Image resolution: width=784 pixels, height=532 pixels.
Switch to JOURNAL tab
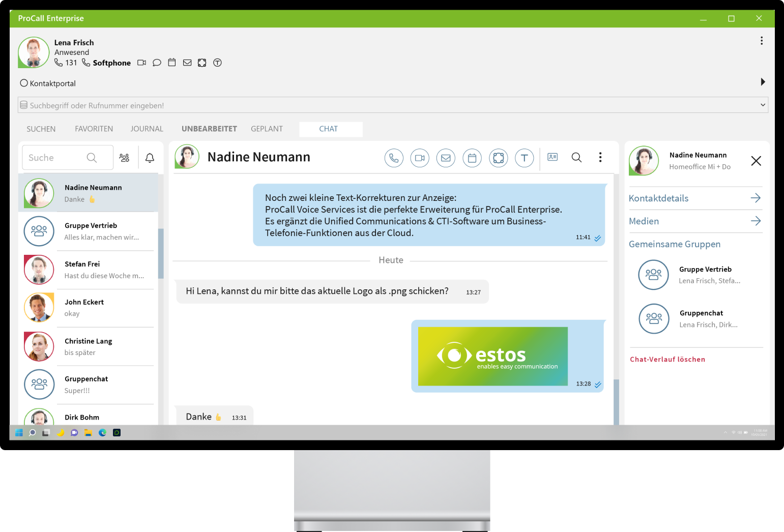[147, 129]
